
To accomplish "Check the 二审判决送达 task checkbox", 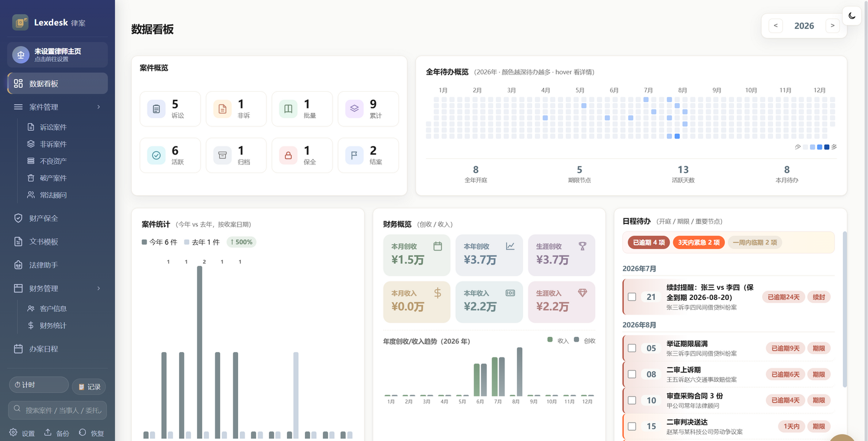I will [x=632, y=426].
